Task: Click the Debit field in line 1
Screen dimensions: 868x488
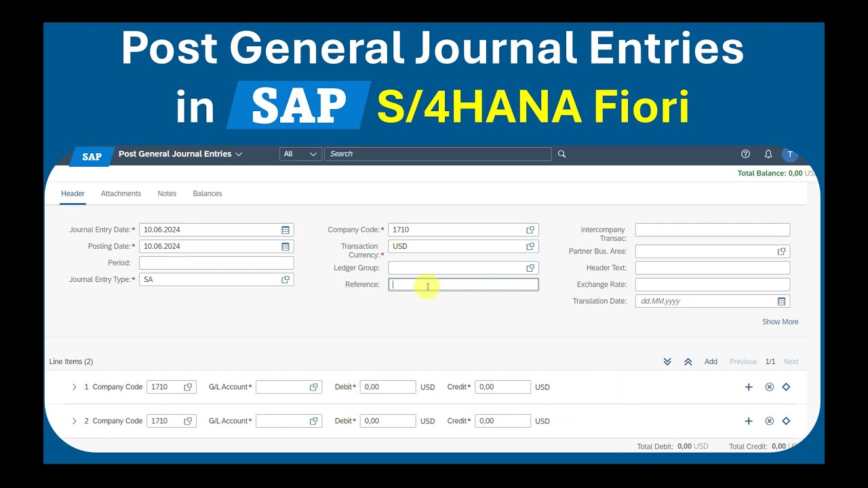Action: [x=388, y=387]
